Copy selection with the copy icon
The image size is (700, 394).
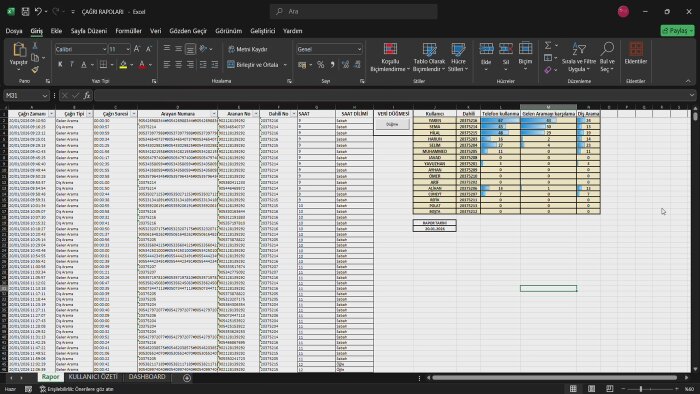pos(35,58)
